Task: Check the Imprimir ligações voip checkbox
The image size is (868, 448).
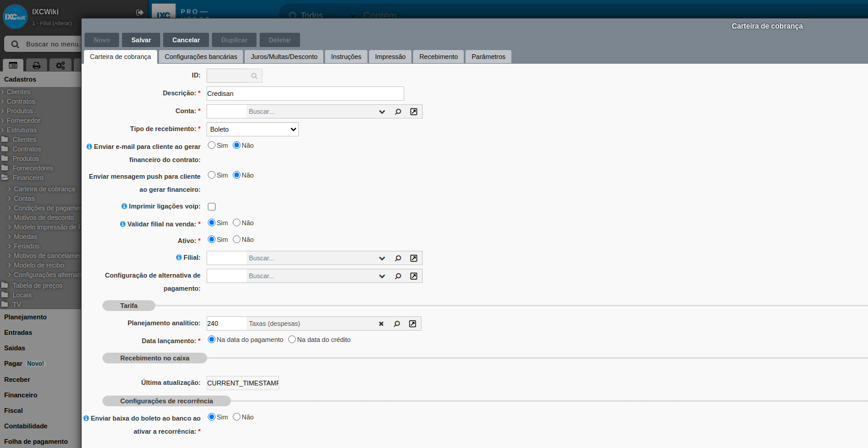Action: (211, 207)
